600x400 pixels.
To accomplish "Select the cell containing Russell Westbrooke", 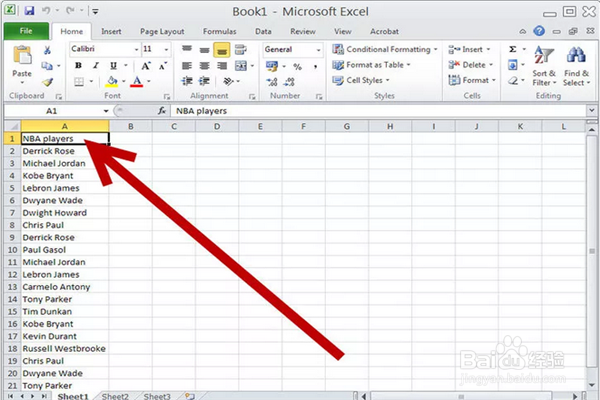I will (x=64, y=349).
